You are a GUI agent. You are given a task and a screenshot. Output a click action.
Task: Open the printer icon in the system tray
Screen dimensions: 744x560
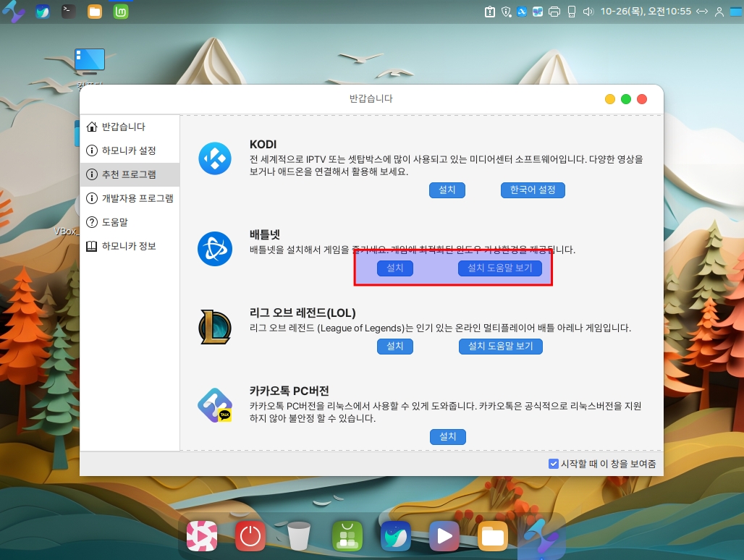[x=554, y=12]
